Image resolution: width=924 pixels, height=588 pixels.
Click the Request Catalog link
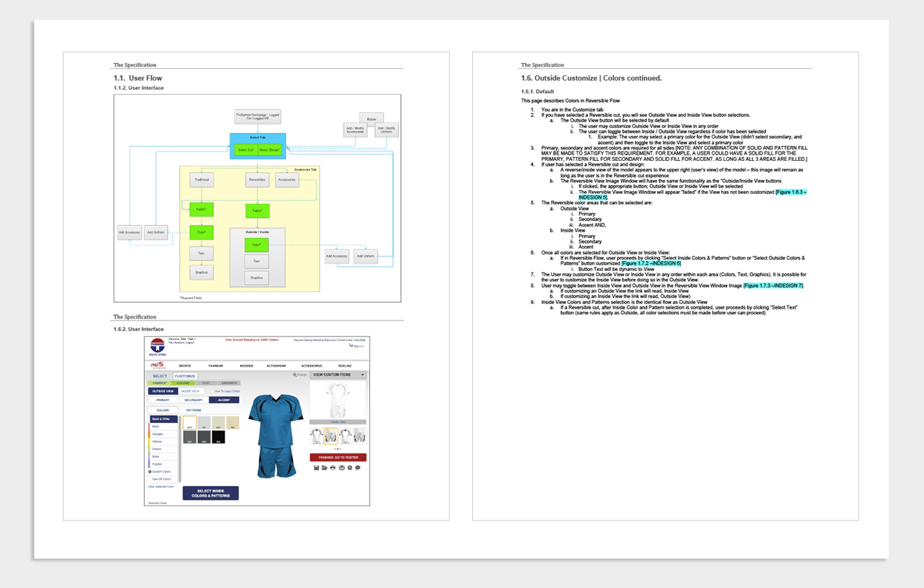(x=302, y=340)
